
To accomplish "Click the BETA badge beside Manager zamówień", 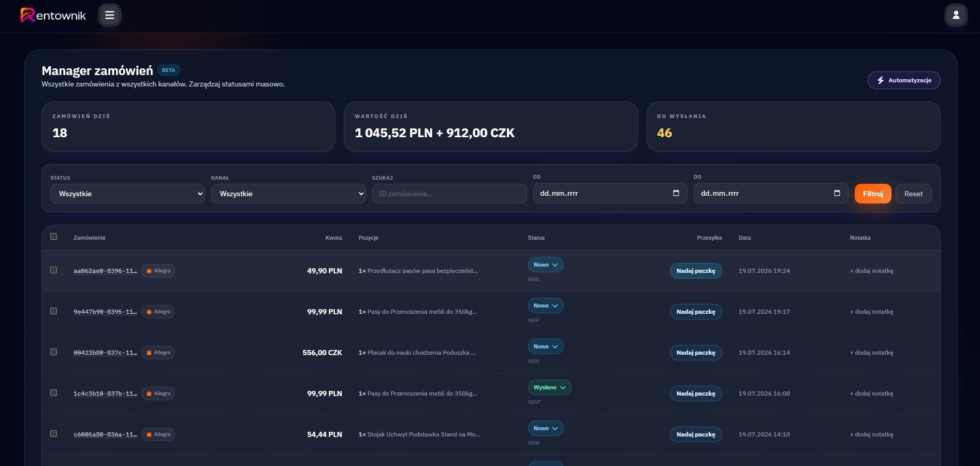I will point(168,70).
